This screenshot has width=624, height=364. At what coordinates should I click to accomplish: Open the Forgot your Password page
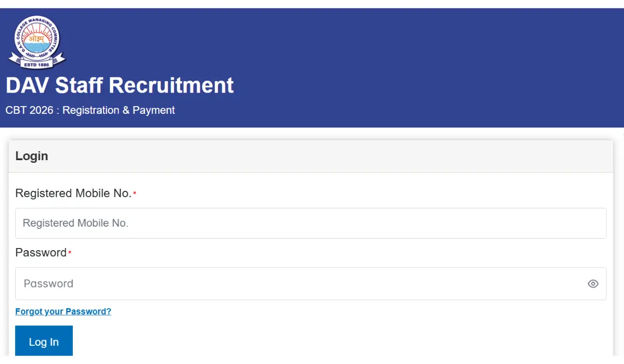point(63,311)
